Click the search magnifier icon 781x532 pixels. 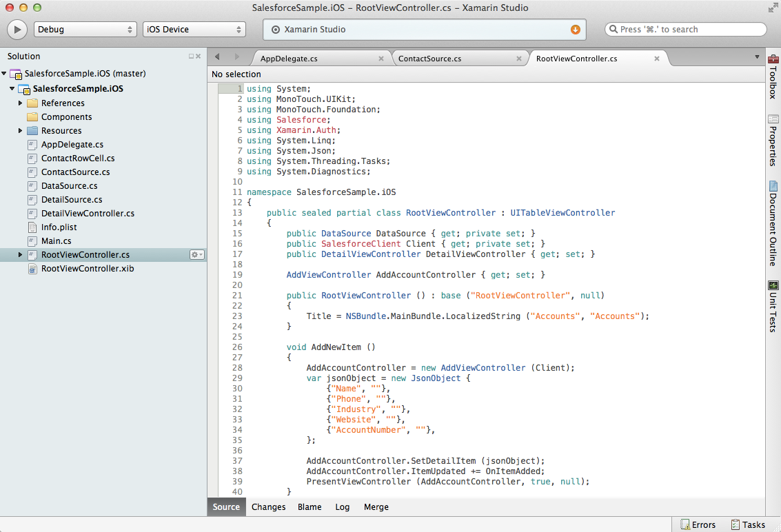click(x=613, y=30)
